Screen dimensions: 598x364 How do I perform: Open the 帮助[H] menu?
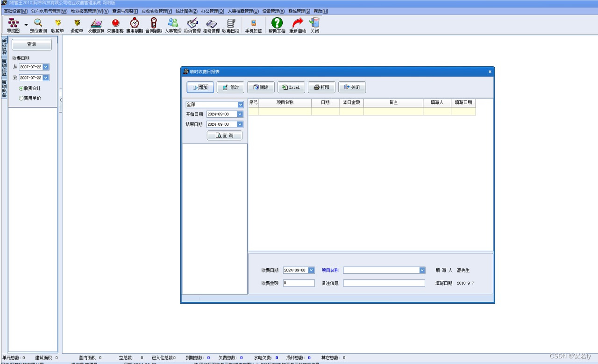pyautogui.click(x=321, y=11)
